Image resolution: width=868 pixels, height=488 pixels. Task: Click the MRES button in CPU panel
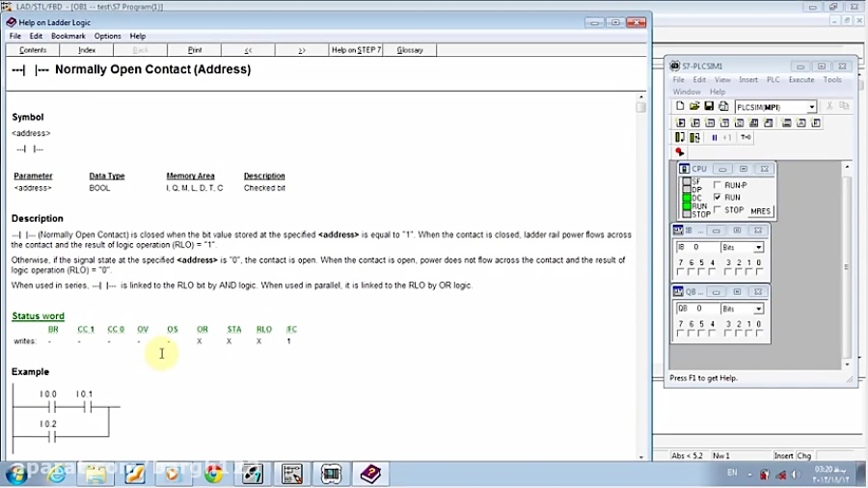pyautogui.click(x=760, y=211)
